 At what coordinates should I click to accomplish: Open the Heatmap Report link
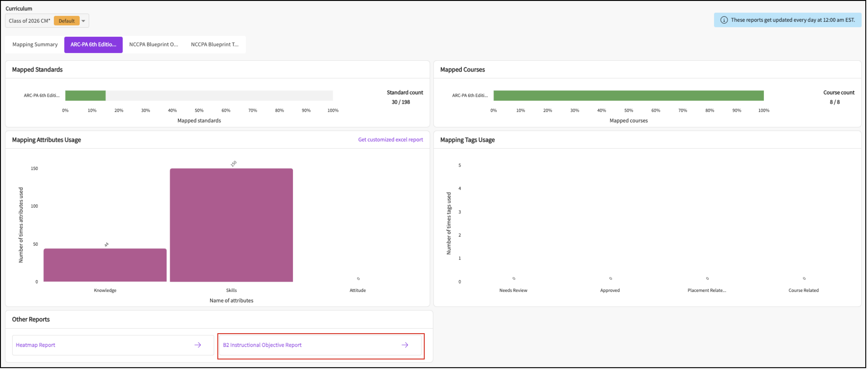35,345
